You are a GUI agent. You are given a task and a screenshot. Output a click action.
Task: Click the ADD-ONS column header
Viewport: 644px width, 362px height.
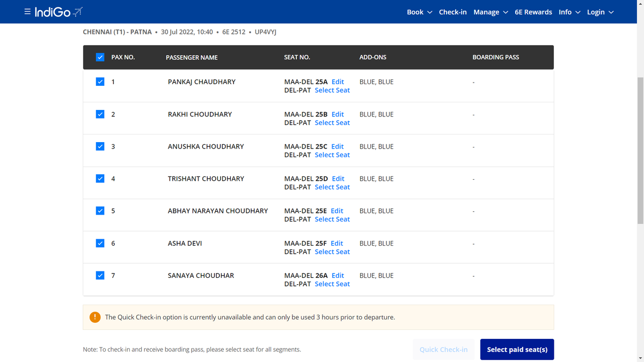373,57
